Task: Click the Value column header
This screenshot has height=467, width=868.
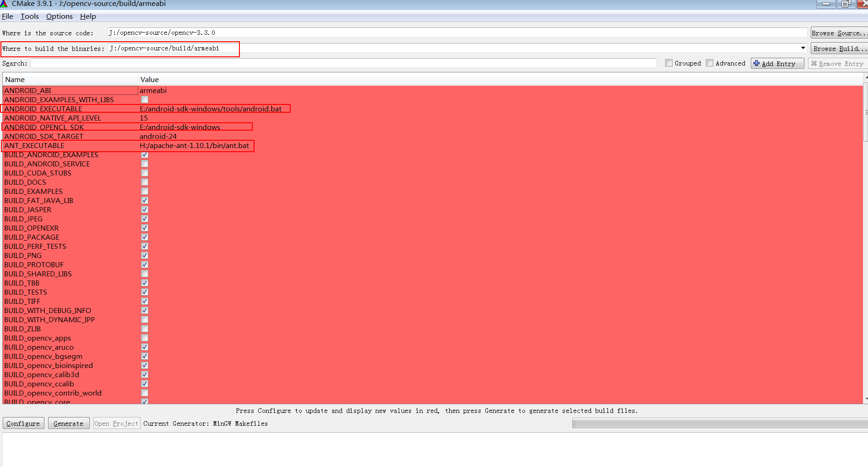Action: pos(500,80)
